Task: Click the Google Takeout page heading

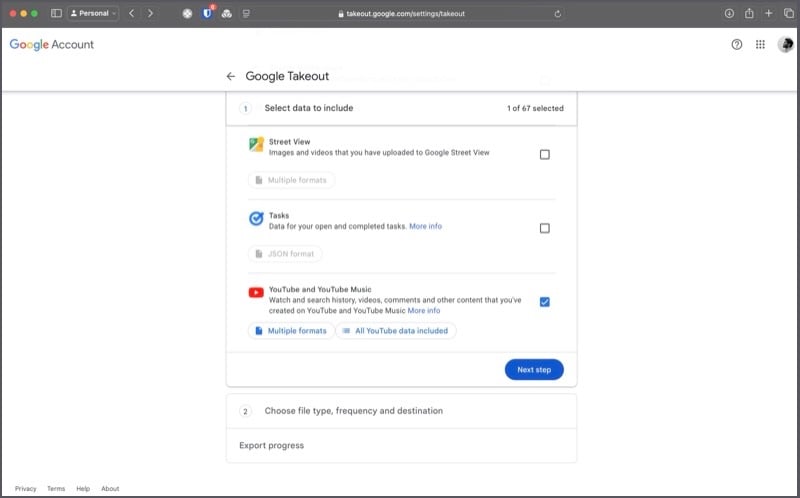Action: coord(287,76)
